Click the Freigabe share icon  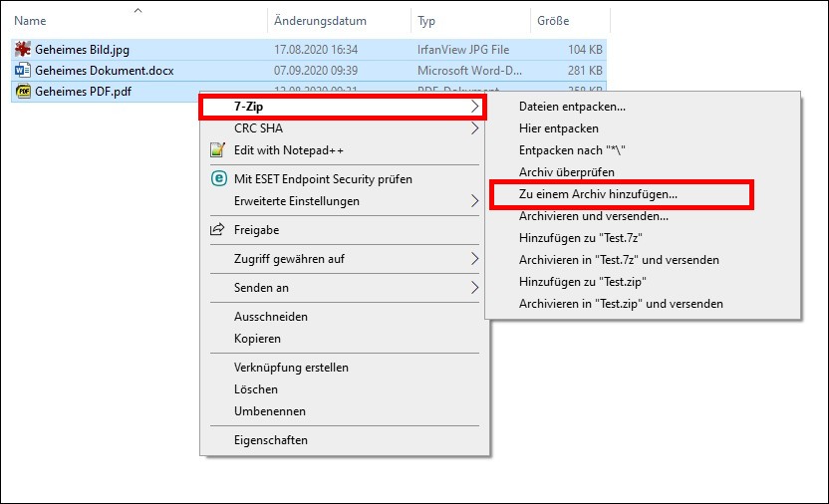pos(217,230)
